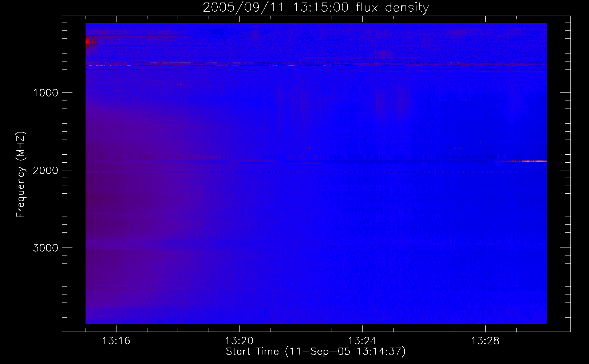Click the 2000 frequency tick label
589x364 pixels.
click(46, 170)
